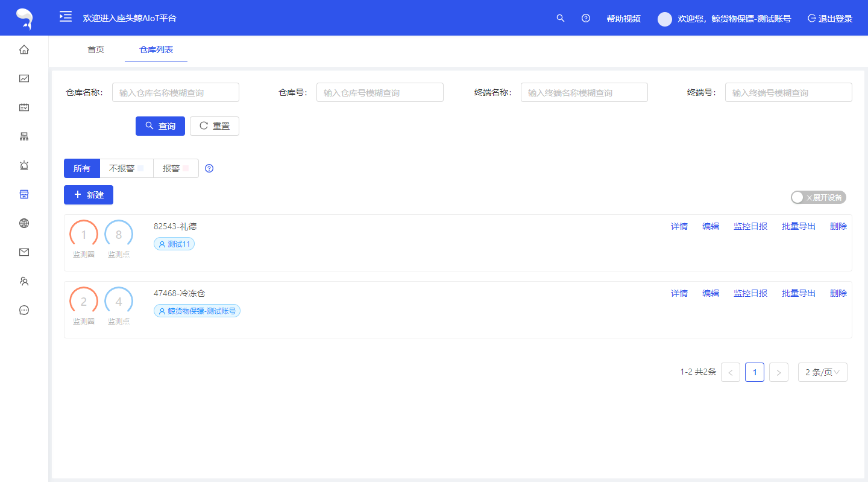Switch to the 首页 tab

pos(96,49)
